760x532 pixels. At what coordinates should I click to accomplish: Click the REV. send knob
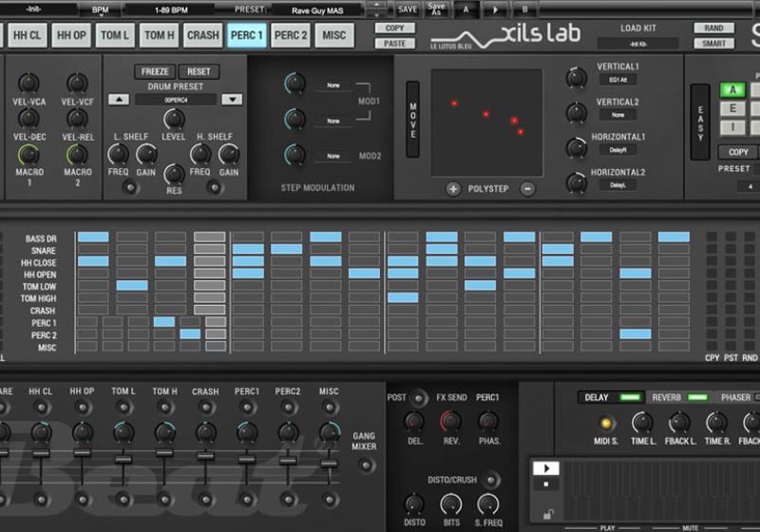[x=450, y=422]
